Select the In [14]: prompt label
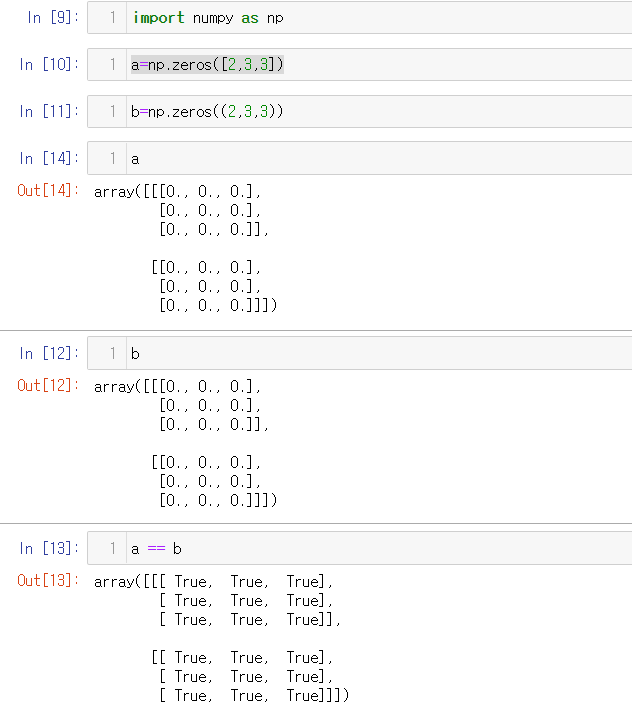The image size is (632, 713). 49,158
